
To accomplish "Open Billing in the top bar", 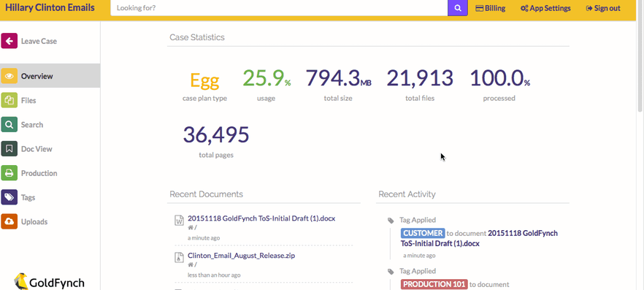I will (x=491, y=8).
